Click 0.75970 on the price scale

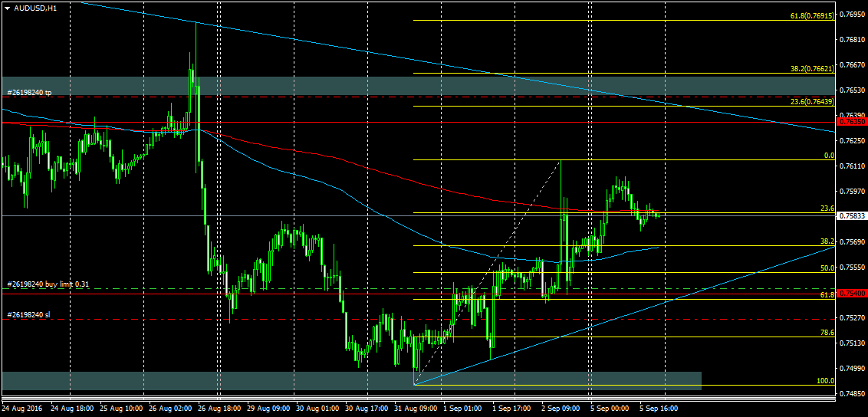(x=851, y=192)
